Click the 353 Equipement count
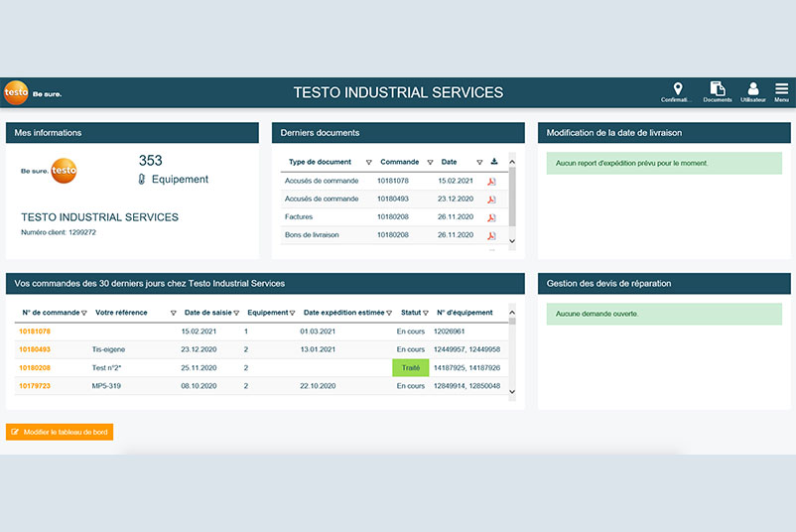796x532 pixels. pyautogui.click(x=150, y=161)
